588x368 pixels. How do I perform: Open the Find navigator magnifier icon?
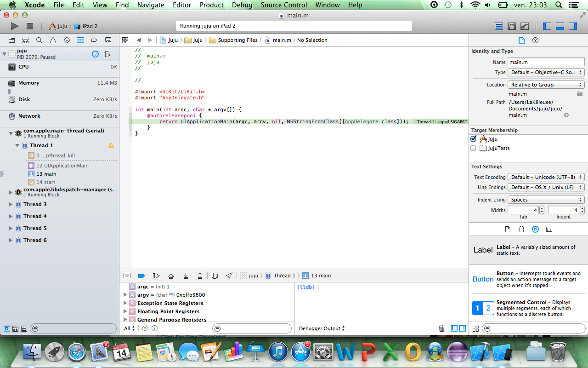click(x=39, y=40)
